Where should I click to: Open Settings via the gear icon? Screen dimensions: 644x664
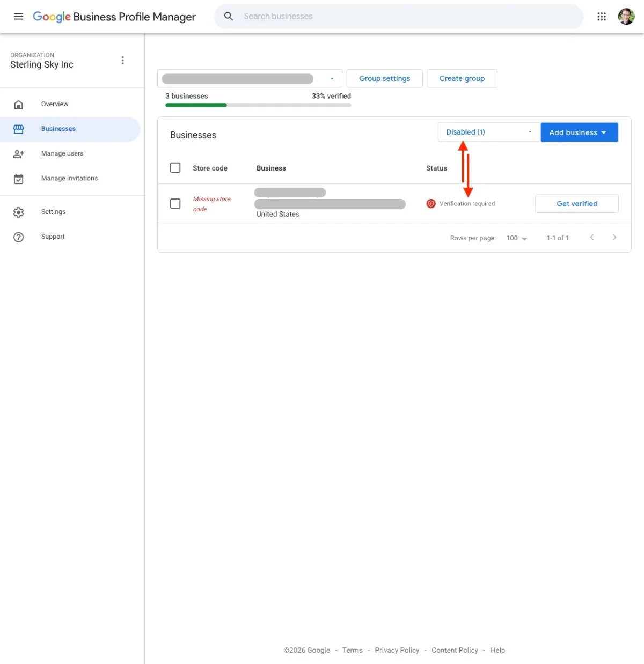(x=19, y=212)
